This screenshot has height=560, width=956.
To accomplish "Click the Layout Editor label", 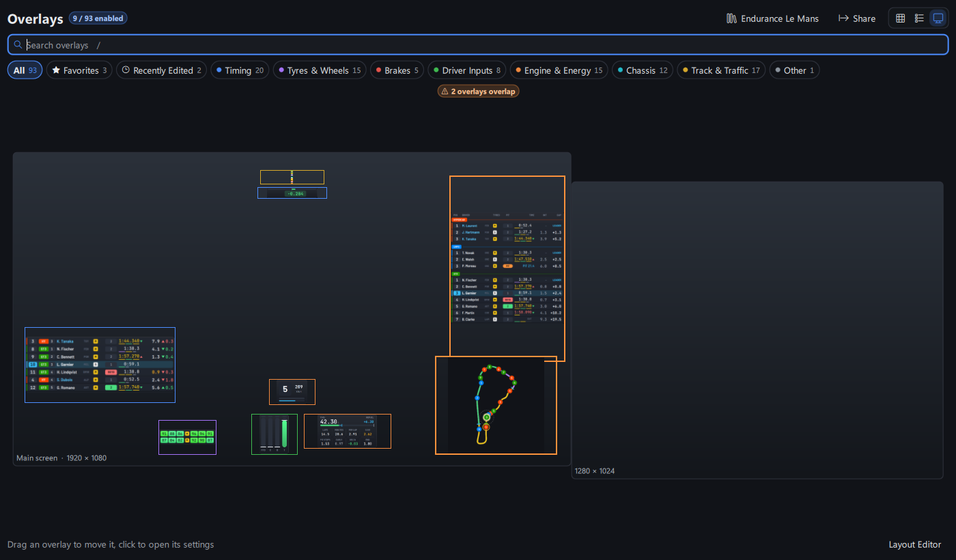I will click(915, 544).
